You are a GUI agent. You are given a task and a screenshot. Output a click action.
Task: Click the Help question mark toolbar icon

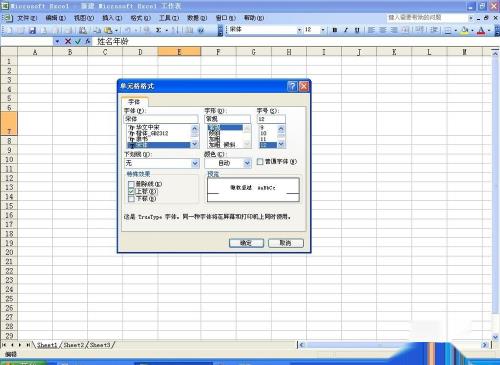click(201, 30)
